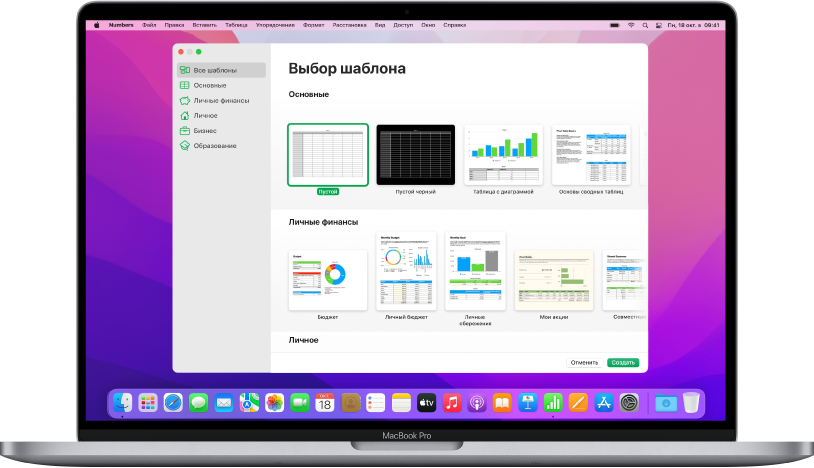The width and height of the screenshot is (814, 468).
Task: Click the Wi-Fi status icon
Action: pos(631,25)
